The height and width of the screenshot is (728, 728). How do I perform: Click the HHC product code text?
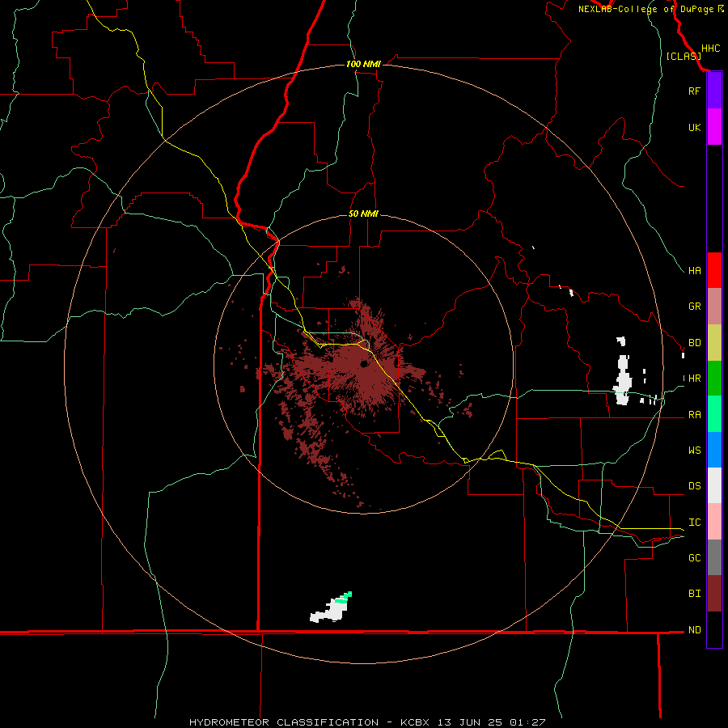710,49
